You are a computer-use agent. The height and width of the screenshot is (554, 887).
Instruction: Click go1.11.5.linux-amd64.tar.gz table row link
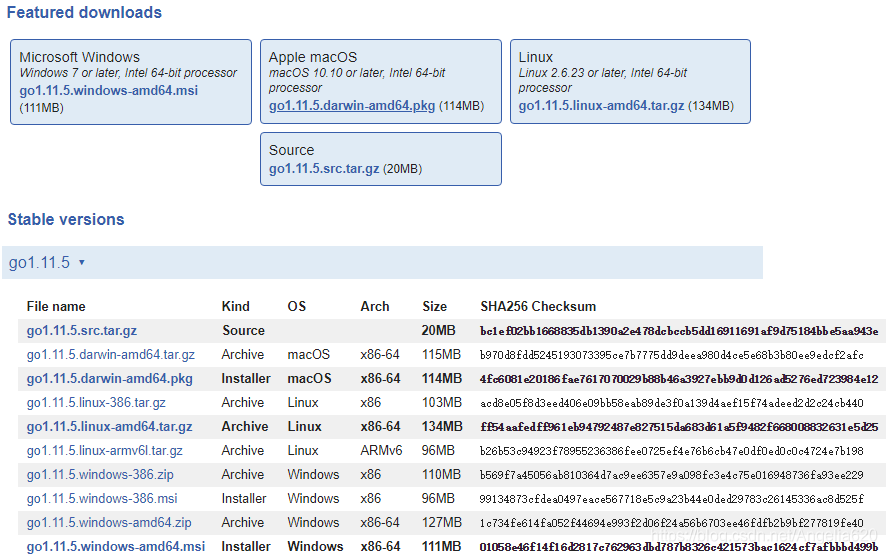pyautogui.click(x=110, y=427)
